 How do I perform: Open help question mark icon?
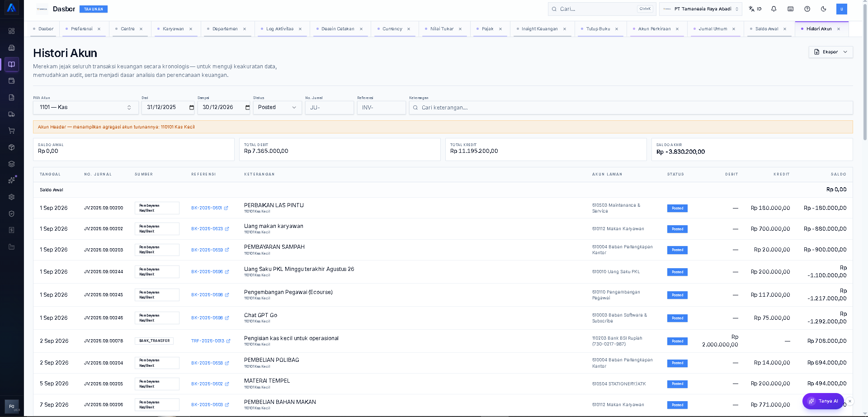[x=807, y=9]
